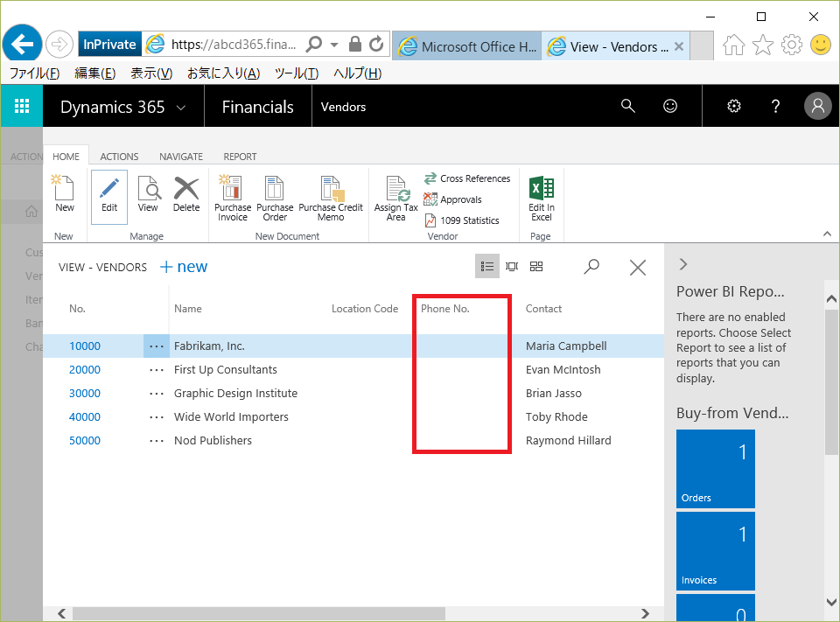Open the help question mark icon
The height and width of the screenshot is (622, 840).
(775, 106)
